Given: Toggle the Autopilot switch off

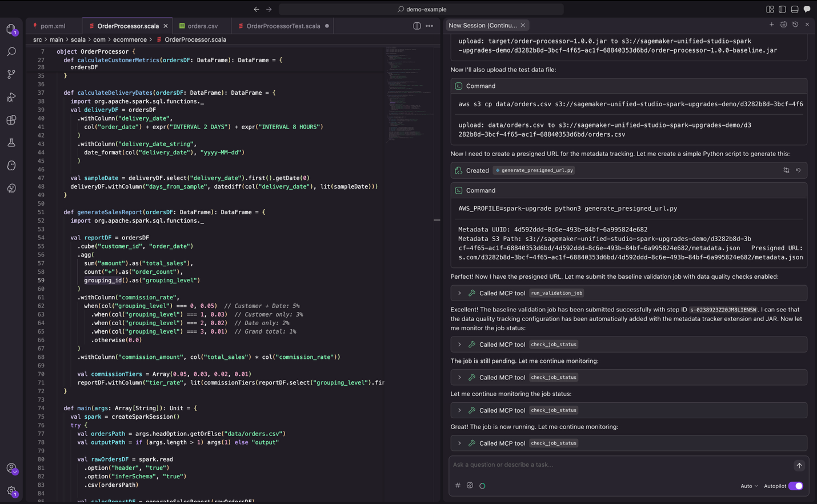Looking at the screenshot, I should click(x=796, y=486).
